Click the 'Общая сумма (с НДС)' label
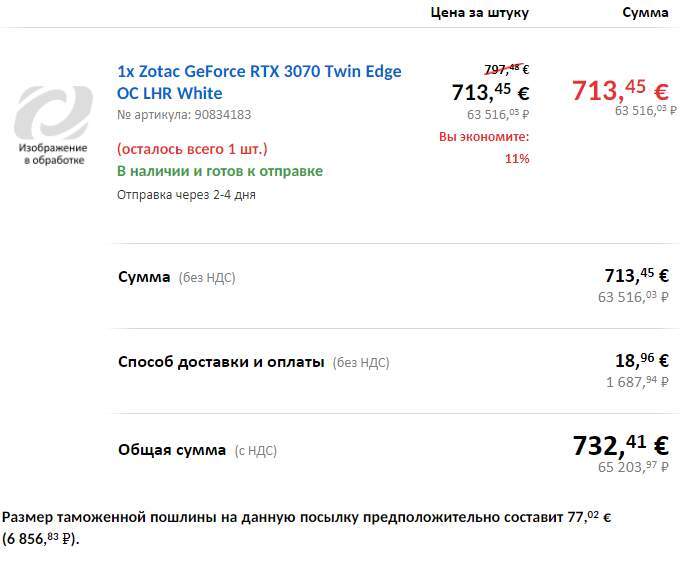Image resolution: width=694 pixels, height=561 pixels. pyautogui.click(x=197, y=450)
